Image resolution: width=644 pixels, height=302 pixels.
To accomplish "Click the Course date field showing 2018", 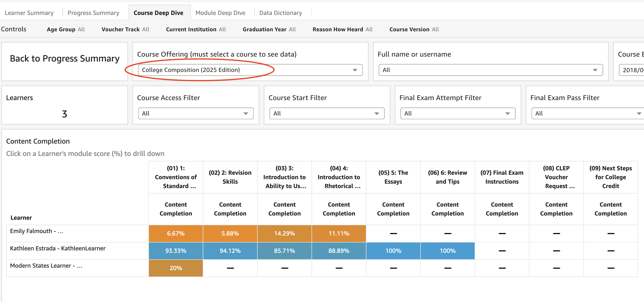I will tap(631, 70).
